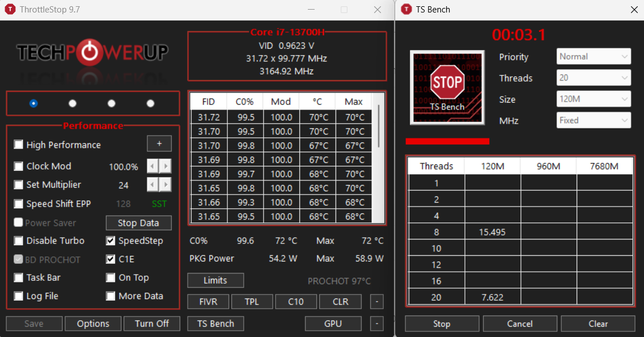The image size is (644, 337).
Task: Check the More Data option
Action: pos(111,296)
